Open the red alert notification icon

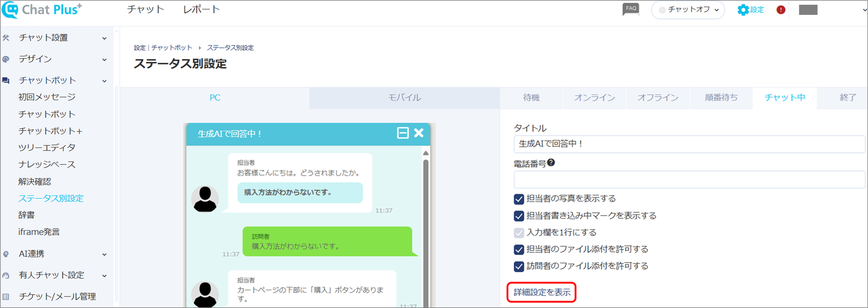(x=781, y=10)
